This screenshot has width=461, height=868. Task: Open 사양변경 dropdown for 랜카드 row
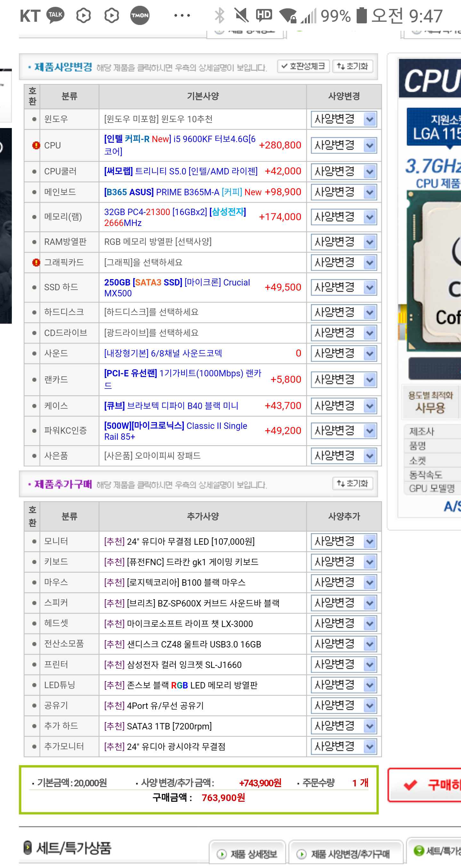coord(344,380)
